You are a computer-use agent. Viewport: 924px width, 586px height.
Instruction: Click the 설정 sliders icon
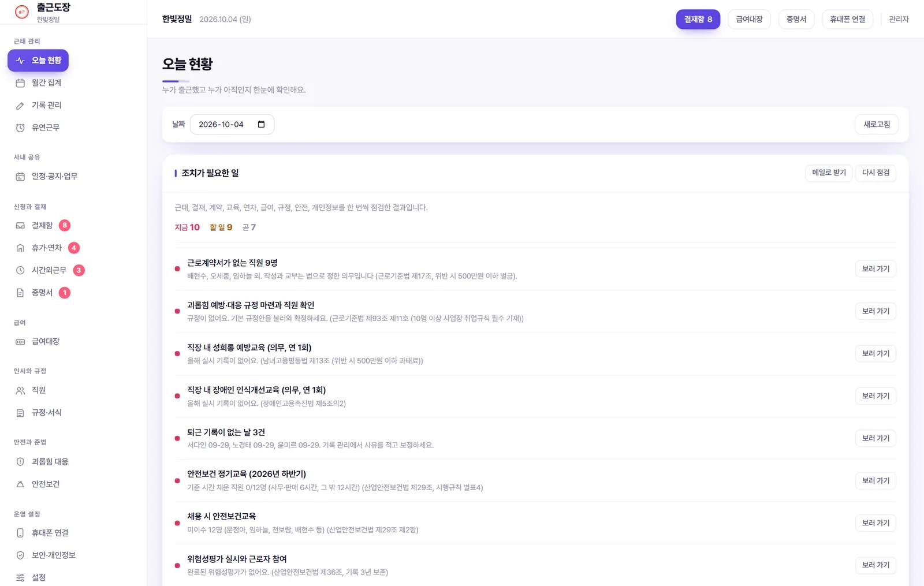tap(20, 577)
